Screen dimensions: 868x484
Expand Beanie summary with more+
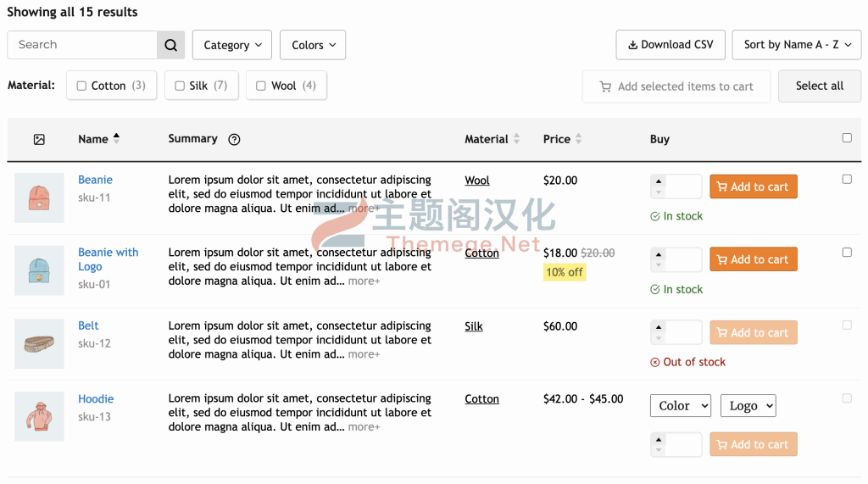tap(364, 209)
